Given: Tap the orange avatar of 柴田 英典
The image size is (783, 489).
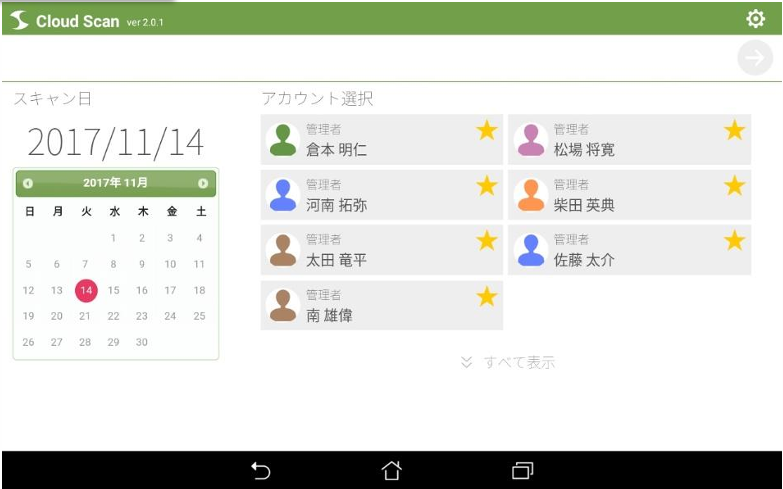Looking at the screenshot, I should (x=531, y=195).
